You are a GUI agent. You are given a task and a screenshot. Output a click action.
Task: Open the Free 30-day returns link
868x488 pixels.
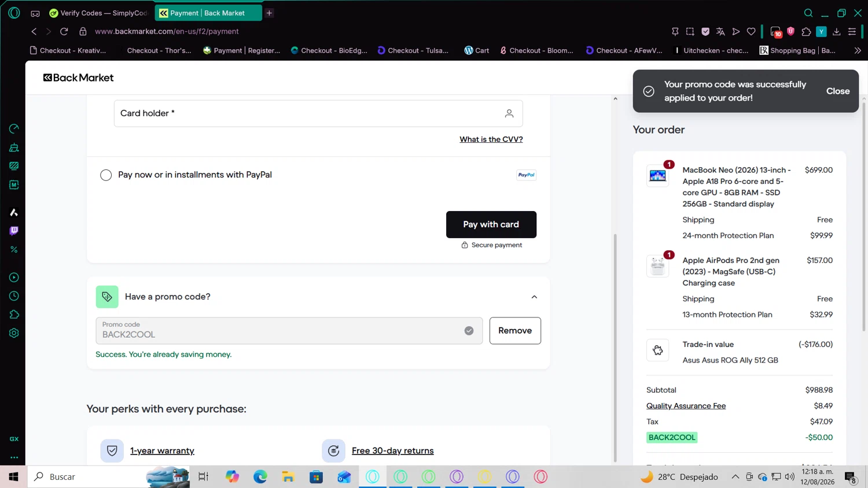coord(392,450)
